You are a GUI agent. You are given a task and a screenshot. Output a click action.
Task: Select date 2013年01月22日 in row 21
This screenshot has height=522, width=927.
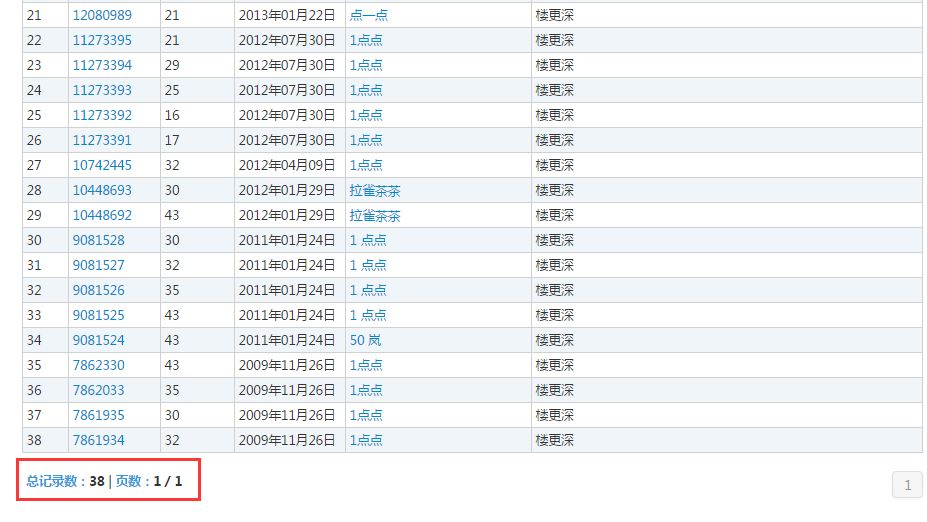pyautogui.click(x=287, y=15)
